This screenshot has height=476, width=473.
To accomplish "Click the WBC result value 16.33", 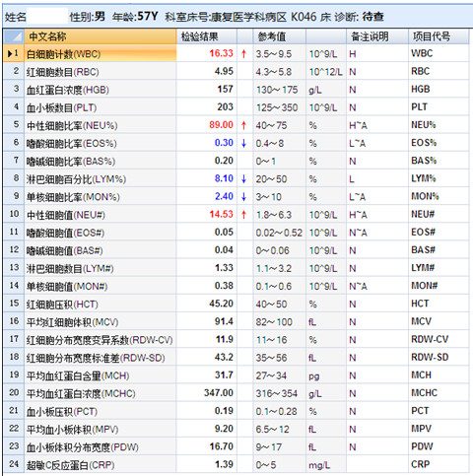I will (221, 53).
